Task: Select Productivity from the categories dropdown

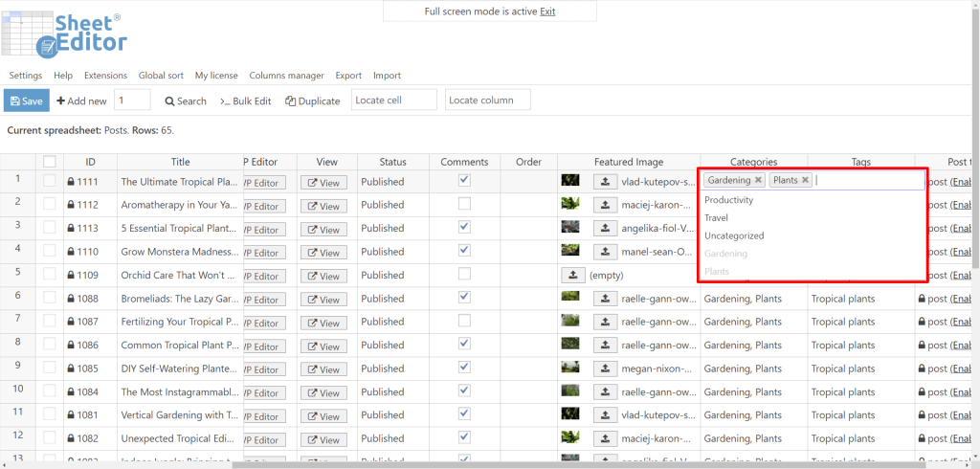Action: [728, 200]
